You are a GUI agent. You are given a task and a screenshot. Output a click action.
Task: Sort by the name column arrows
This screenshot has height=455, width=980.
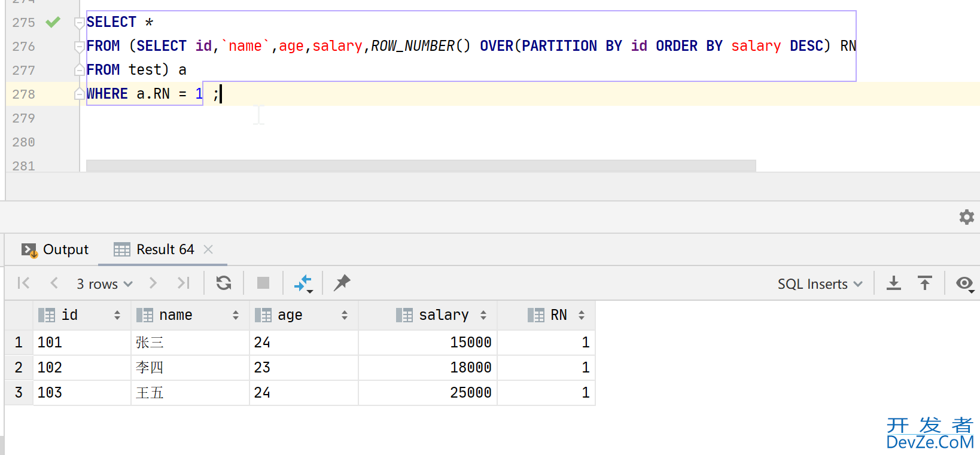236,315
